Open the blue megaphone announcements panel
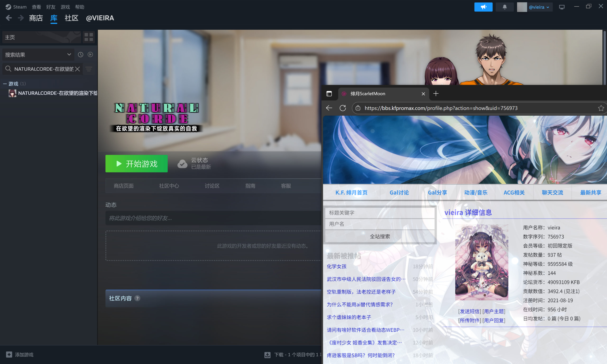 click(483, 7)
